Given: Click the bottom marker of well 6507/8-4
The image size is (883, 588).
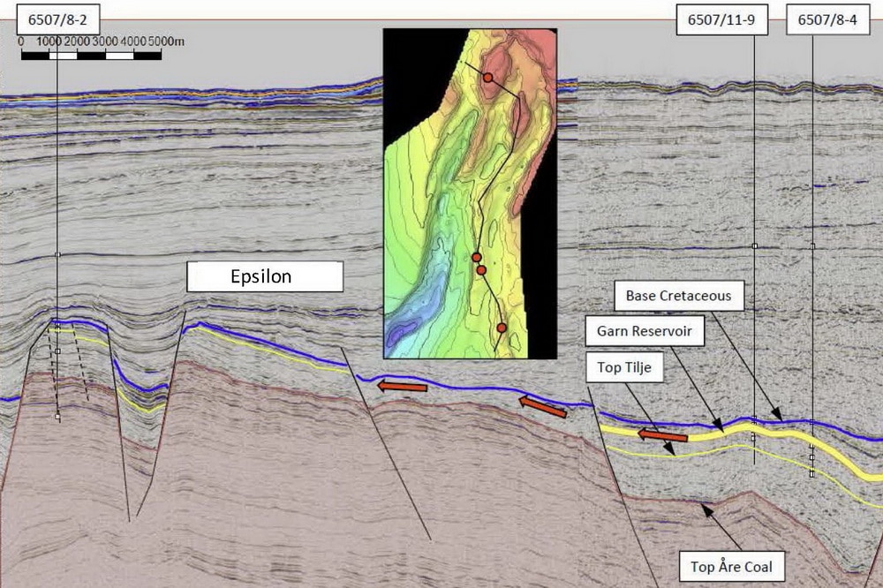Looking at the screenshot, I should [811, 474].
